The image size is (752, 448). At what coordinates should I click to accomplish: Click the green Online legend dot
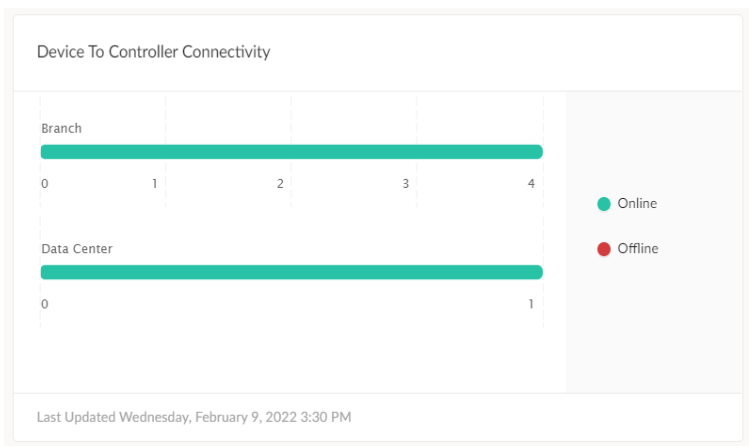click(x=604, y=204)
